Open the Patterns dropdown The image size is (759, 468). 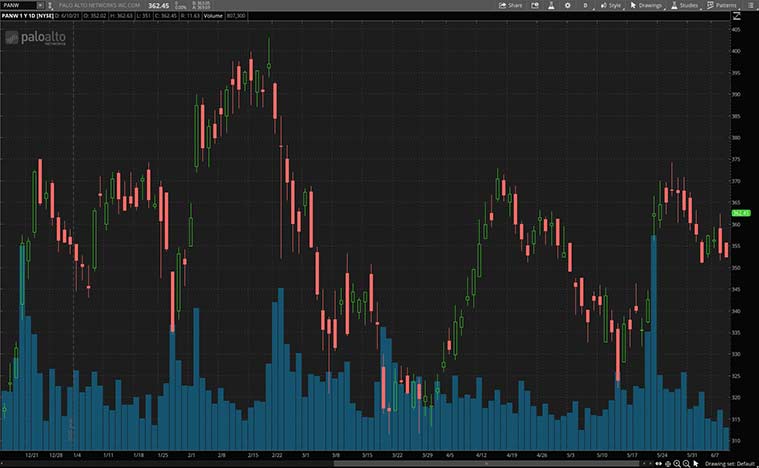click(722, 5)
